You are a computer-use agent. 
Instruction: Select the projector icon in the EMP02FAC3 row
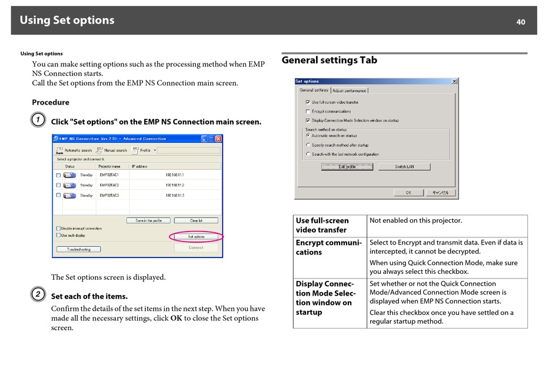tap(70, 196)
